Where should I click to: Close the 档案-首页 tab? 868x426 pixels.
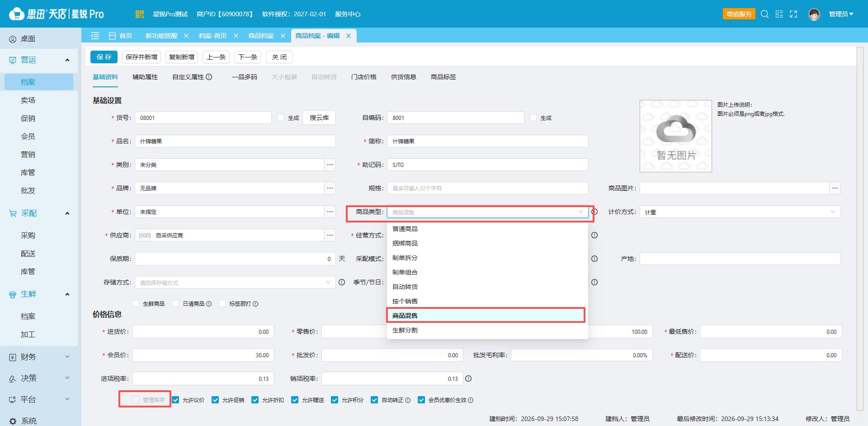[x=236, y=36]
